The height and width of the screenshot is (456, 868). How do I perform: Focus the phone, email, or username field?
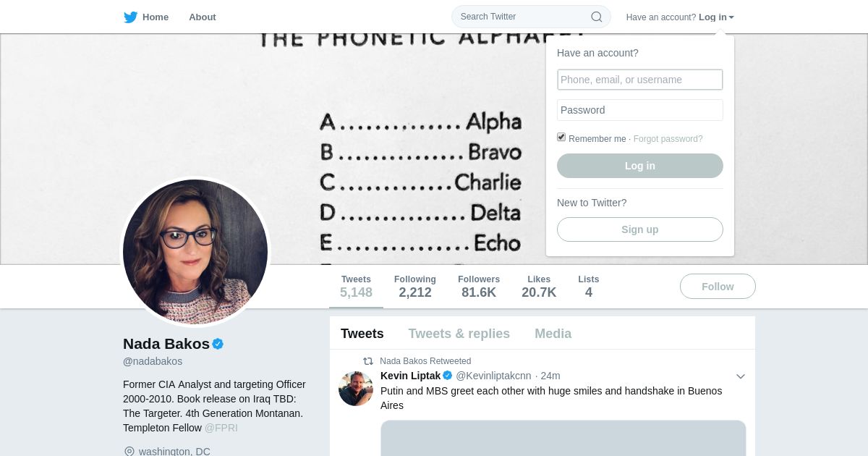(x=640, y=80)
